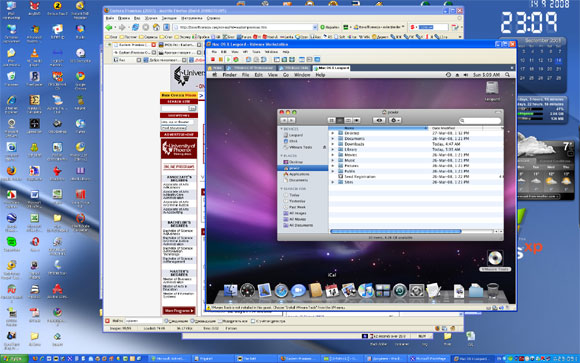Select the Mac OS X Leopard VMware tab
580x363 pixels.
click(x=331, y=68)
